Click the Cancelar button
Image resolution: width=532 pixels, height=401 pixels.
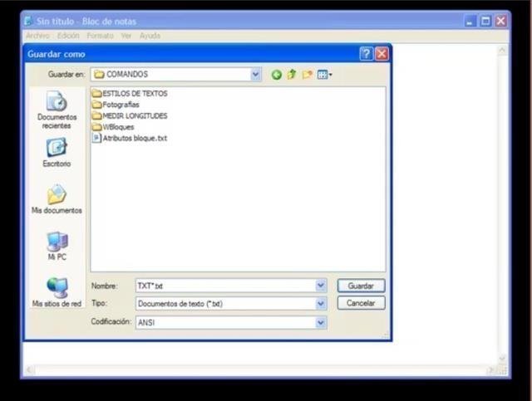(x=361, y=303)
